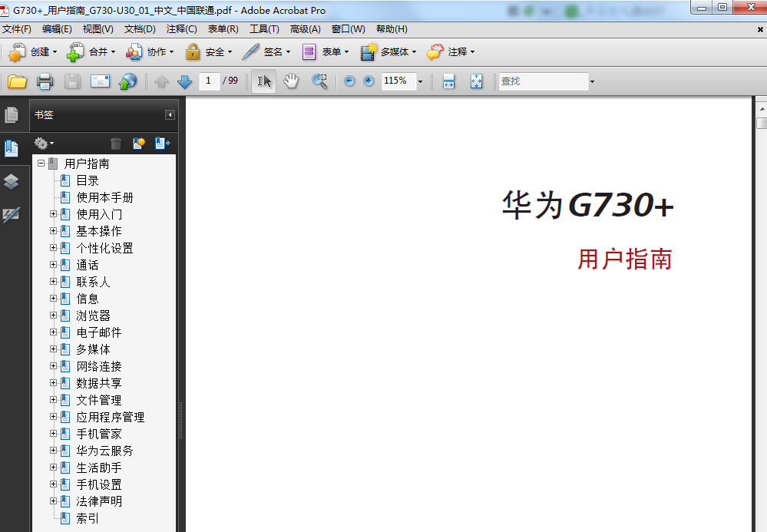Click the new bookmark icon
The height and width of the screenshot is (532, 767).
click(139, 144)
